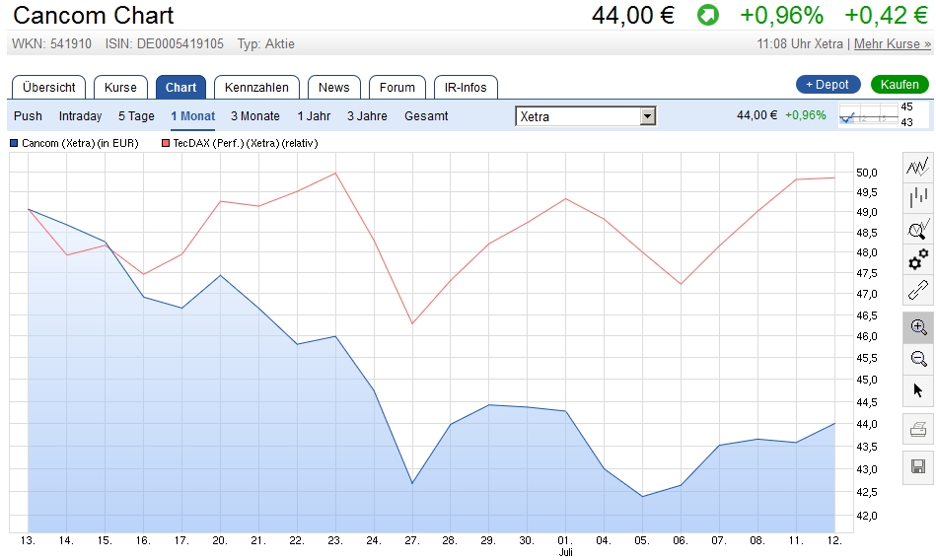Switch to the Kurse tab
936x560 pixels.
(120, 87)
